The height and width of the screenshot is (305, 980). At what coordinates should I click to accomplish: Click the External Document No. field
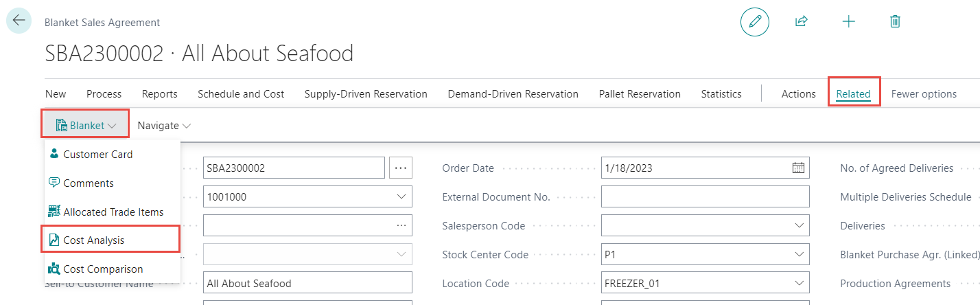click(x=705, y=196)
